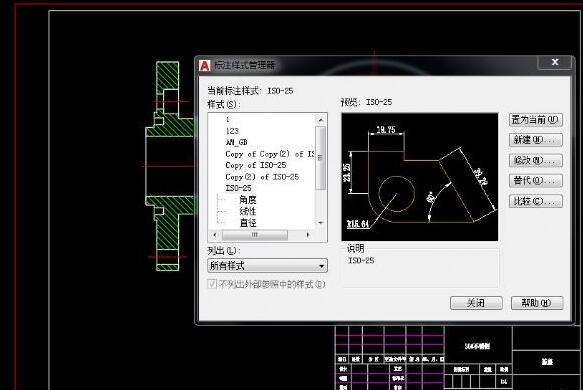Click the 修改 (Modify) button
Image resolution: width=583 pixels, height=390 pixels.
click(535, 161)
